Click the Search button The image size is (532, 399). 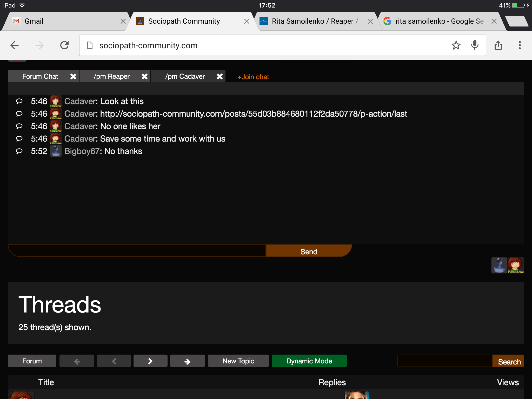(x=508, y=361)
